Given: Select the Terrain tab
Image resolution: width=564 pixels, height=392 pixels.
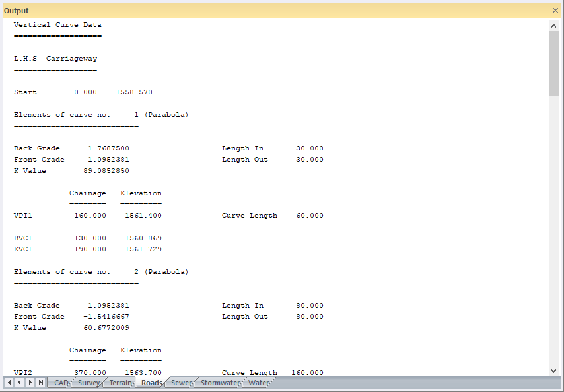Looking at the screenshot, I should click(x=120, y=383).
